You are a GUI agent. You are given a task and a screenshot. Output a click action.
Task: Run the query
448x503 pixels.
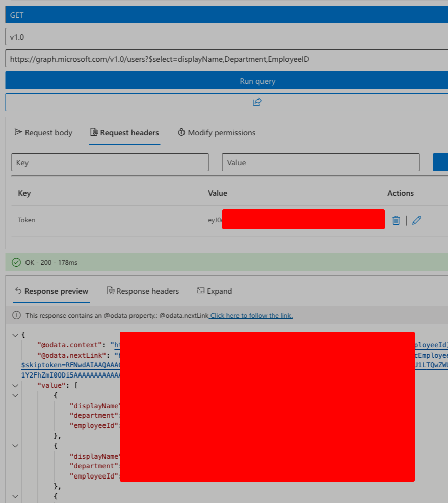click(227, 81)
